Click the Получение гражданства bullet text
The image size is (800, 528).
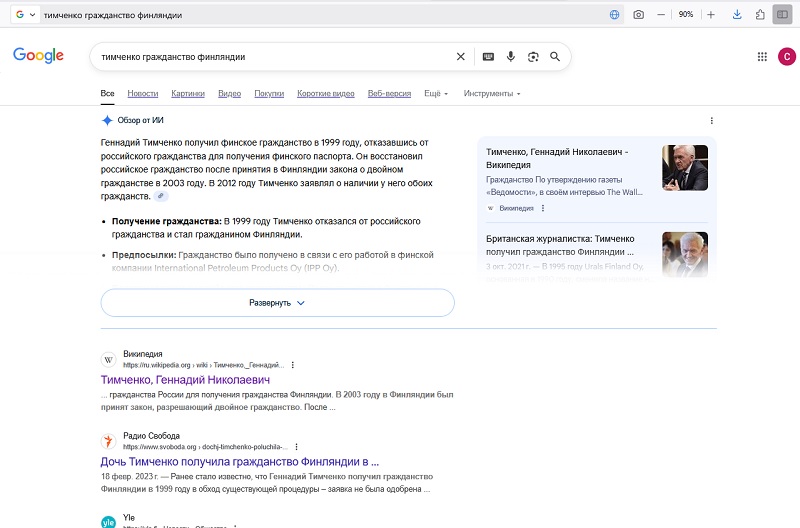click(266, 228)
